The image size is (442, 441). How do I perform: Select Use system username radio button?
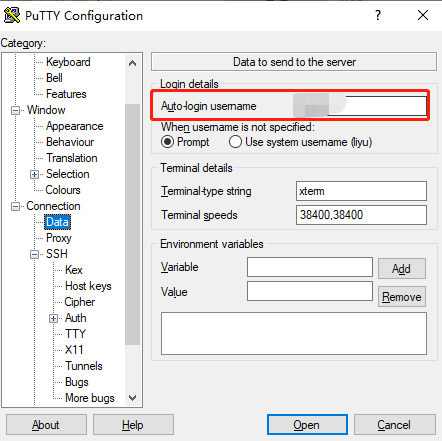coord(235,142)
